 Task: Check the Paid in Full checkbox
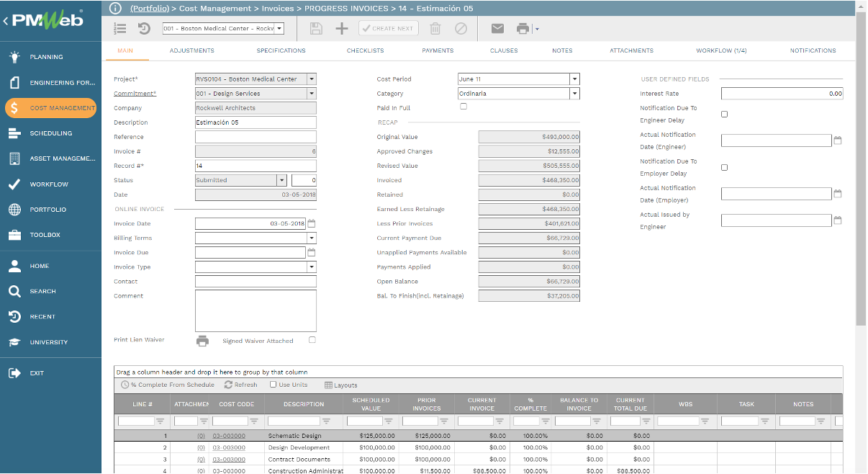click(463, 105)
